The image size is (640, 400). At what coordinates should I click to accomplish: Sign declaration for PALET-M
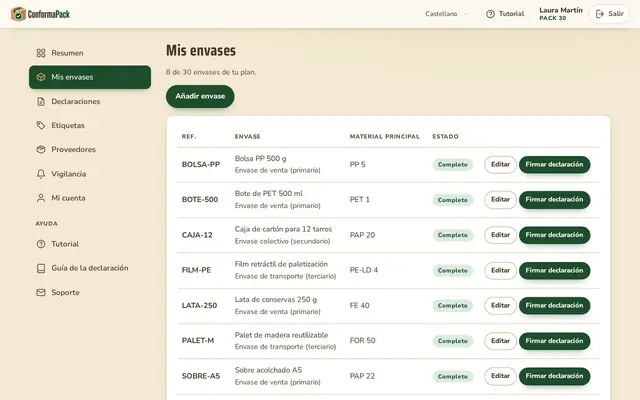554,341
